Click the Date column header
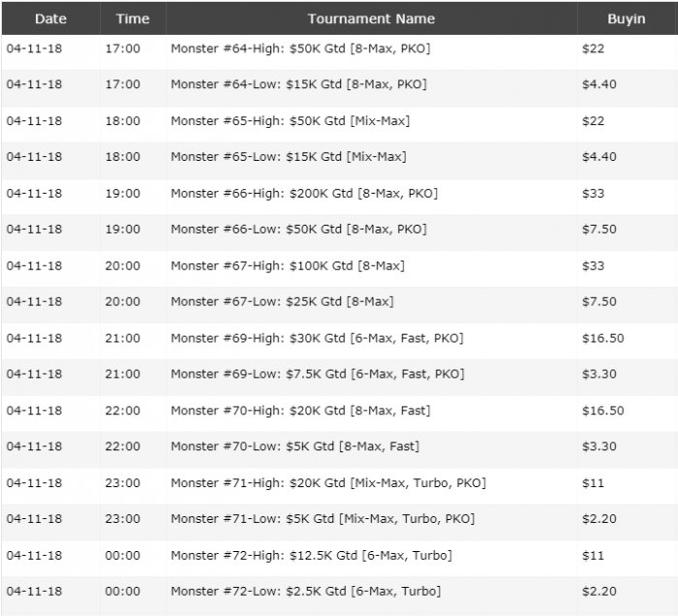 (50, 18)
